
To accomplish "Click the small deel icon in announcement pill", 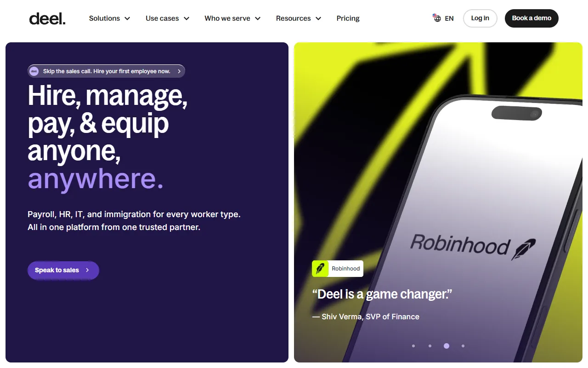I will (34, 71).
